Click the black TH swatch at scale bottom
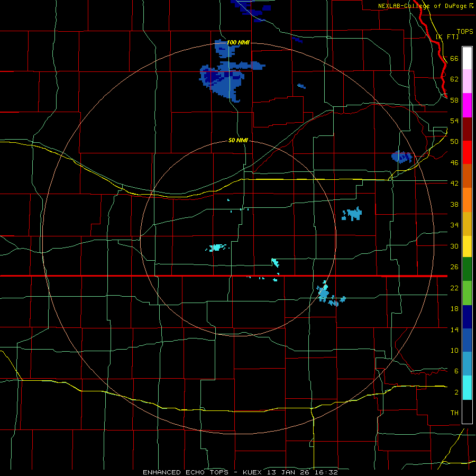Viewport: 476px width, 476px height. click(467, 411)
